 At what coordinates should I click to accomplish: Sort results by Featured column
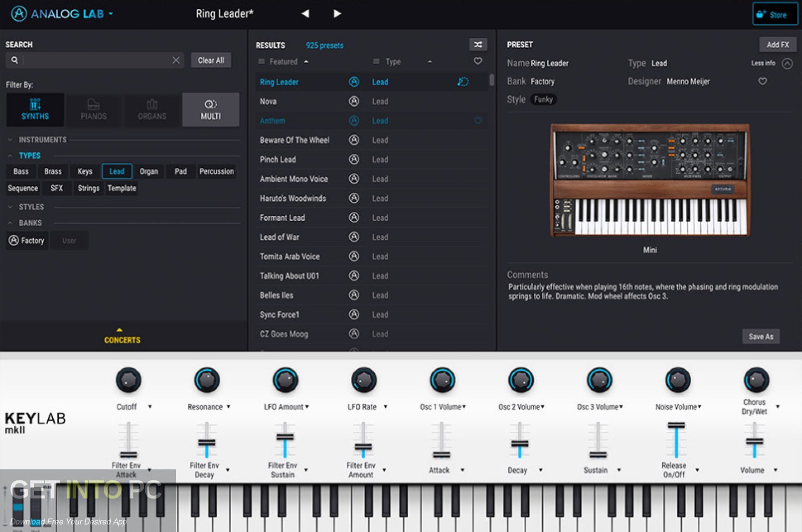(283, 62)
